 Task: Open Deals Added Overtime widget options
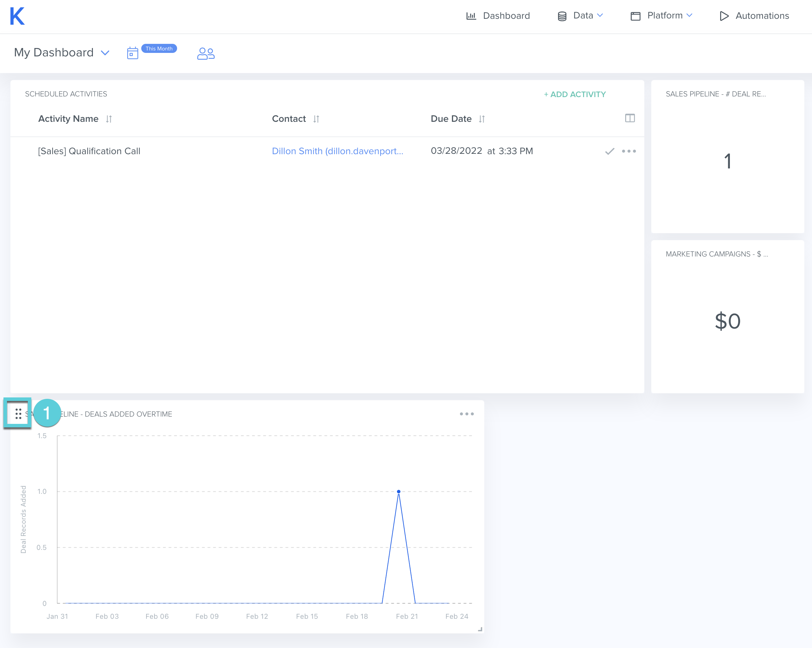pyautogui.click(x=466, y=414)
